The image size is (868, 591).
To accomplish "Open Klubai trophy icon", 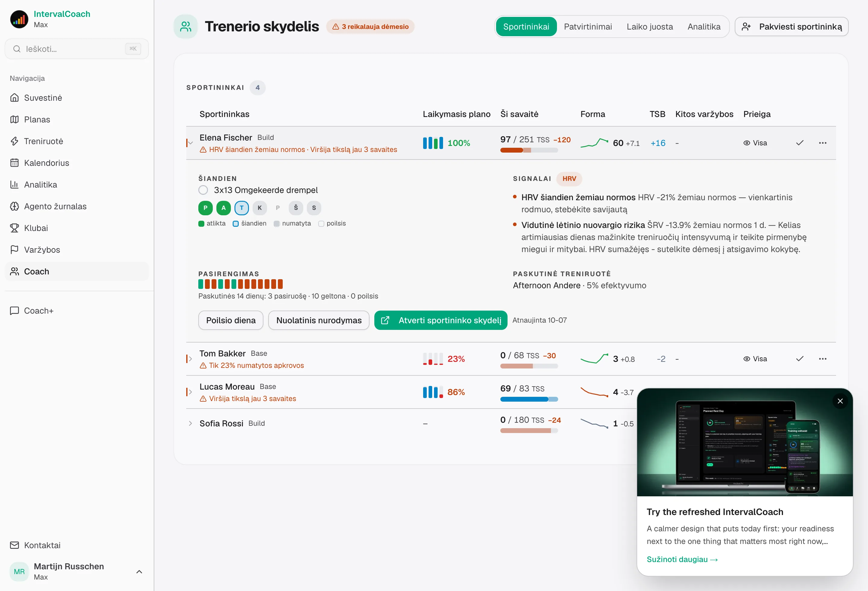I will [14, 228].
